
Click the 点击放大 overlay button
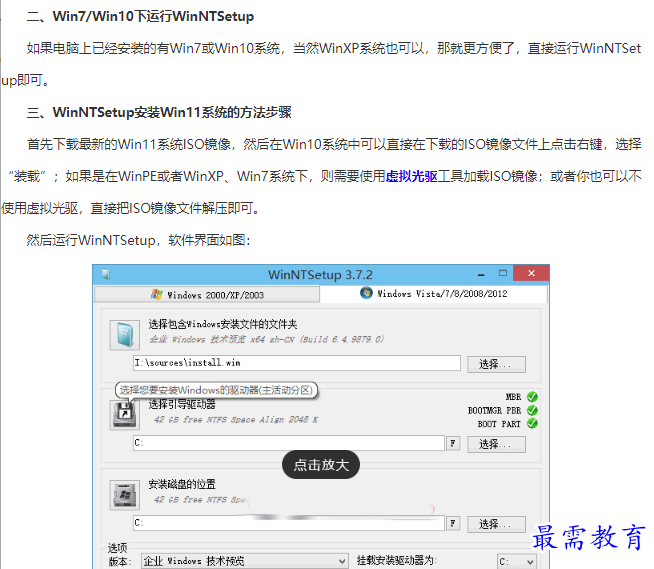pyautogui.click(x=321, y=465)
